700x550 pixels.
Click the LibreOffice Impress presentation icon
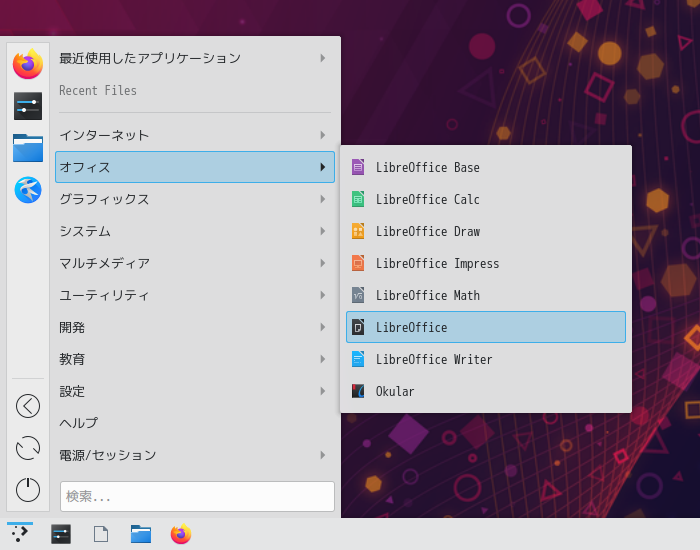[x=358, y=263]
